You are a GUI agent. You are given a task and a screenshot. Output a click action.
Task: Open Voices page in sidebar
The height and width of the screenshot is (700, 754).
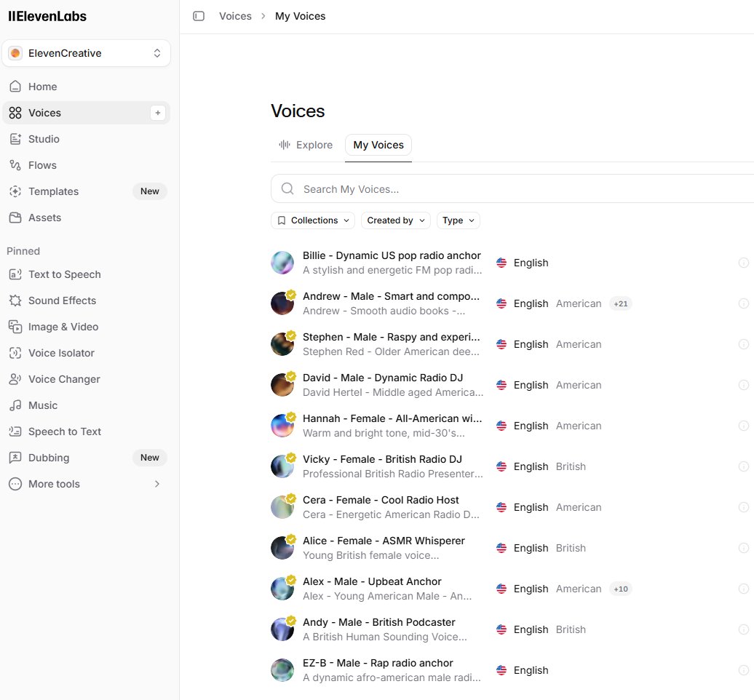click(x=86, y=113)
